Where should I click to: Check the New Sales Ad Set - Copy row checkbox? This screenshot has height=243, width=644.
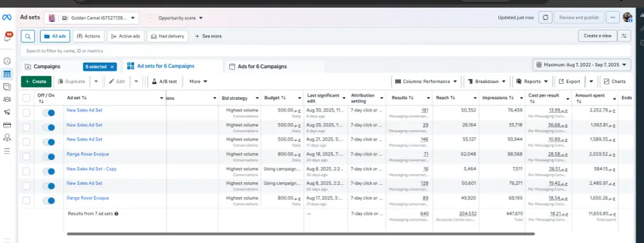pos(26,171)
